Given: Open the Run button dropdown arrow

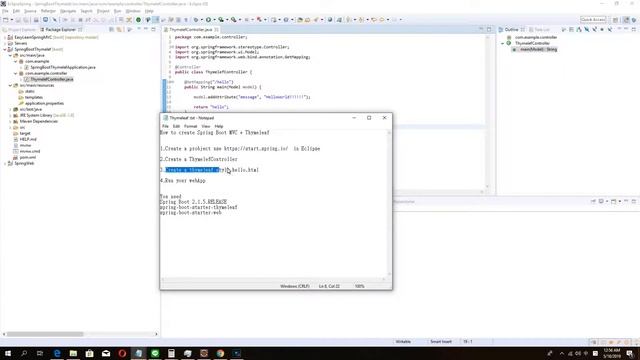Looking at the screenshot, I should [214, 20].
